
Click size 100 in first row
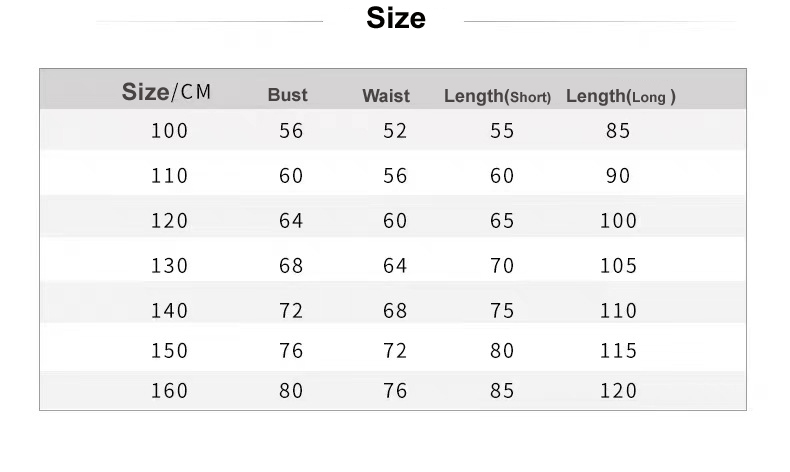pyautogui.click(x=170, y=131)
